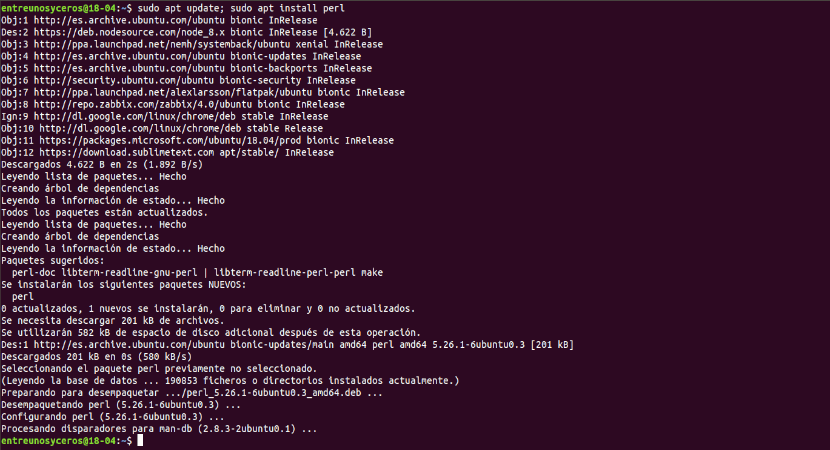Click the alexlarsson flatpak PPA URL
The height and width of the screenshot is (450, 830).
coord(173,93)
